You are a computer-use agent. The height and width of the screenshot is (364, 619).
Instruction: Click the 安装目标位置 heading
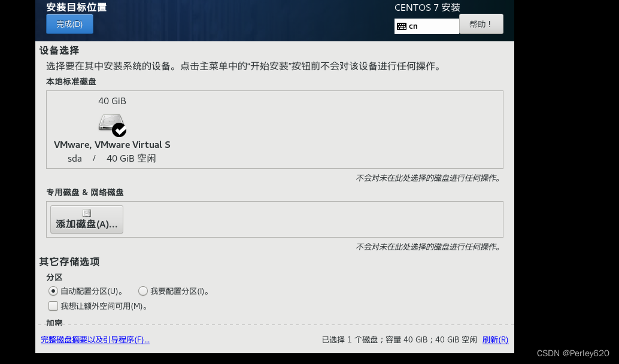77,7
